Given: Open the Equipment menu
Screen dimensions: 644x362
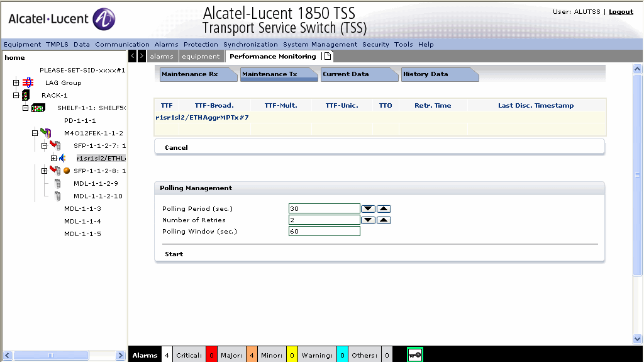Looking at the screenshot, I should (x=22, y=45).
